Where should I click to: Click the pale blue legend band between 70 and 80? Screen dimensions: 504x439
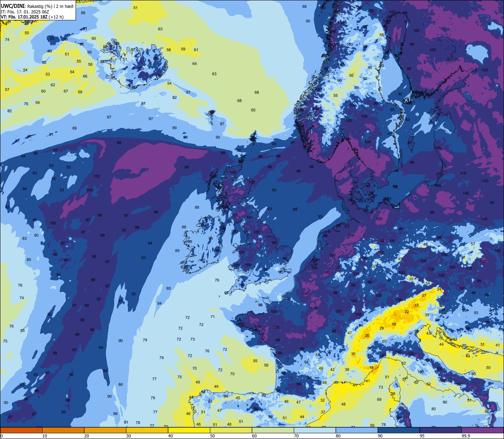coord(315,430)
